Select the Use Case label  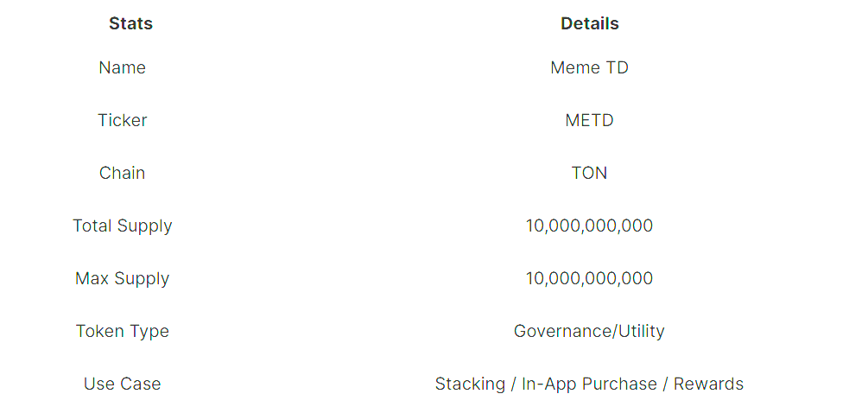(123, 384)
